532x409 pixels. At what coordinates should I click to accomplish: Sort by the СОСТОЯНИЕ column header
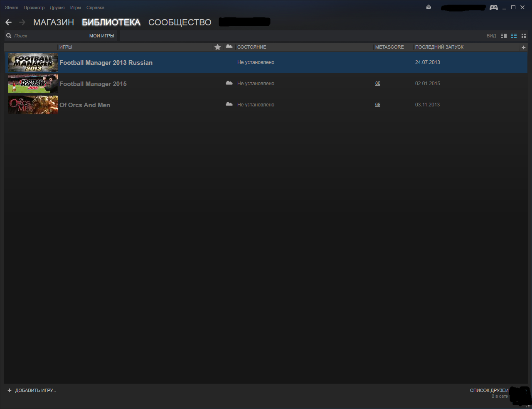(252, 47)
